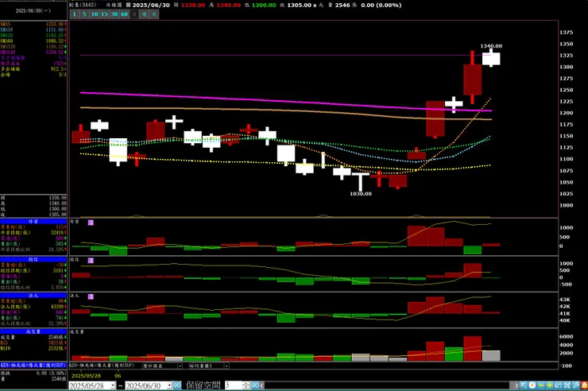This screenshot has height=391, width=588.
Task: Switch to the daily chart button
Action: pyautogui.click(x=133, y=14)
